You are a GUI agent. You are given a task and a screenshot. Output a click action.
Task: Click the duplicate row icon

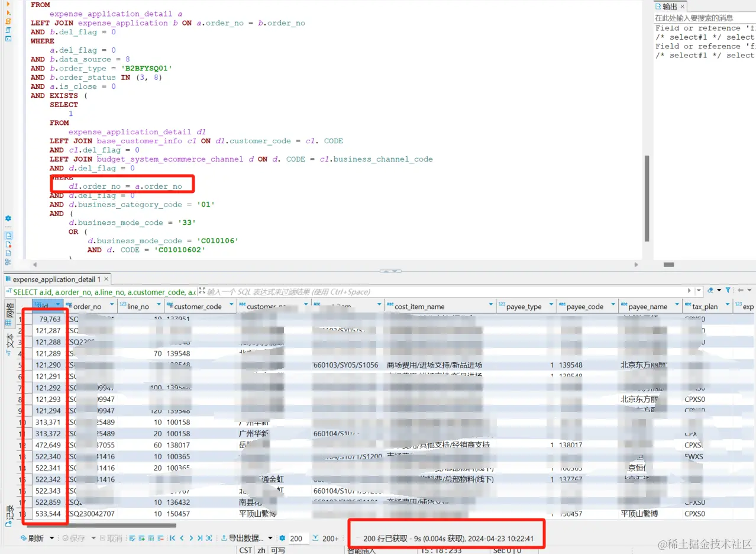151,538
